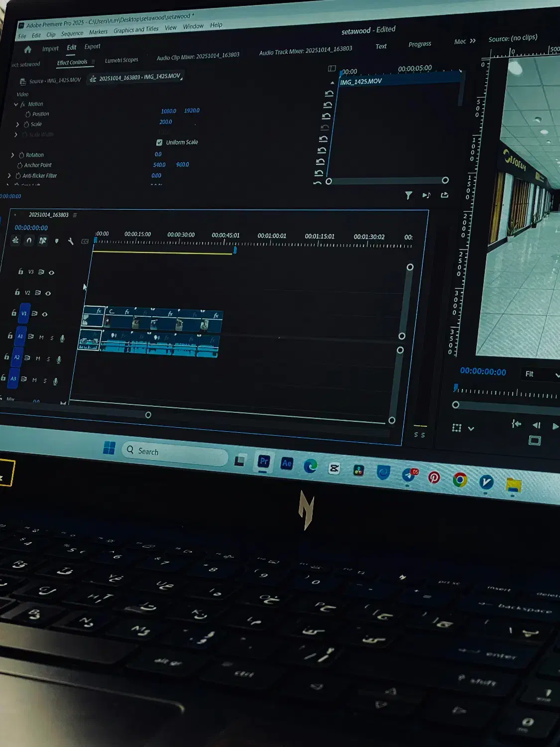Toggle the lock on track V3
This screenshot has width=560, height=747.
(20, 271)
